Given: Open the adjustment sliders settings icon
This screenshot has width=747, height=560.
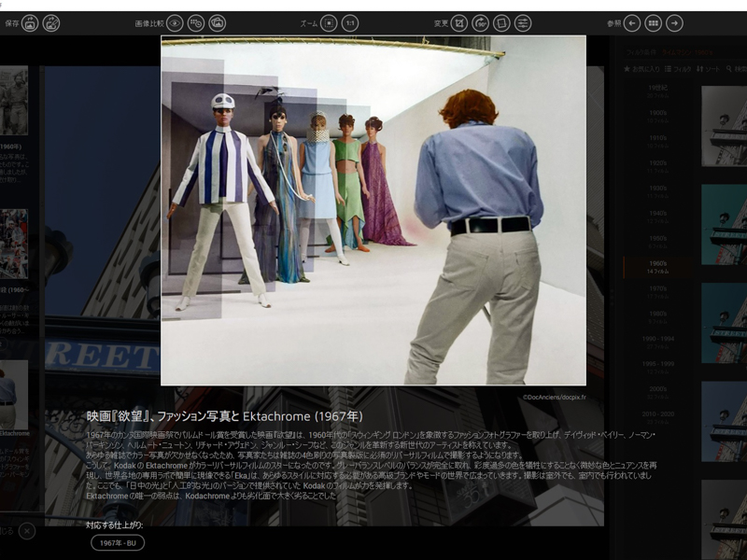Looking at the screenshot, I should point(523,22).
